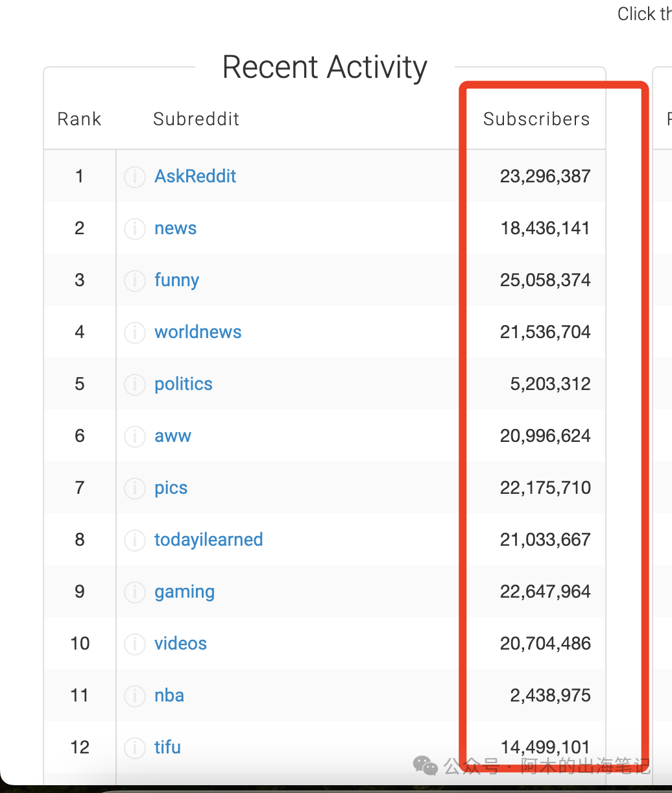
Task: Open the worldnews subreddit link
Action: tap(198, 332)
